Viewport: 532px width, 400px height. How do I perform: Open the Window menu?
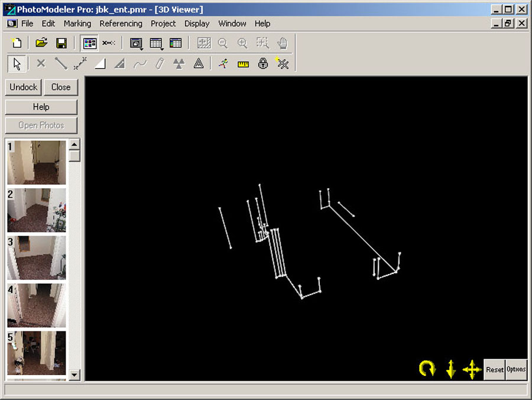(232, 24)
